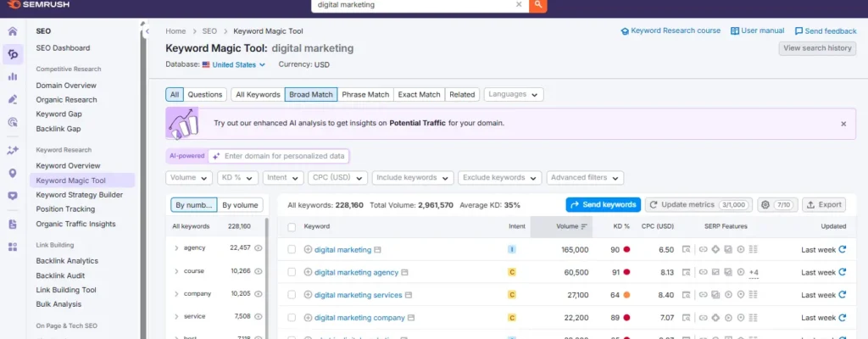The image size is (868, 339).
Task: Select the SEO toolkit icon in left rail
Action: tap(13, 54)
